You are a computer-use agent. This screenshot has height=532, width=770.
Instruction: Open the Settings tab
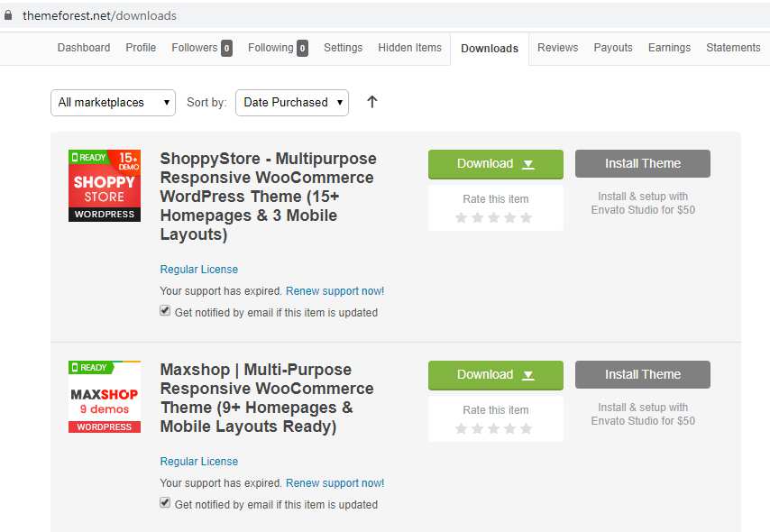(x=344, y=48)
